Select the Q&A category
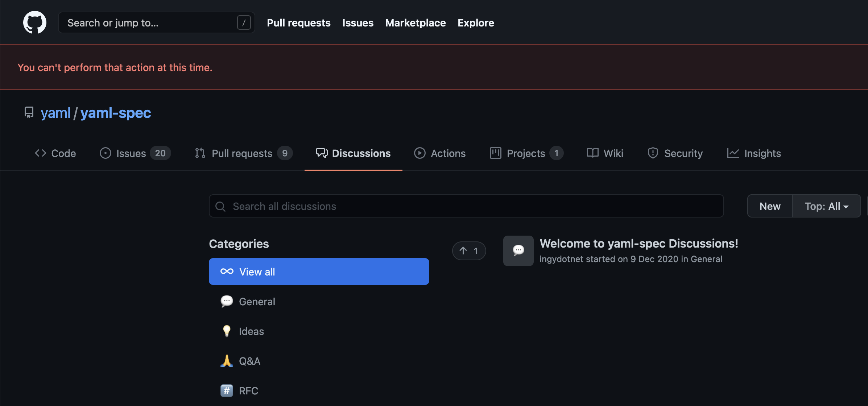868x406 pixels. tap(249, 361)
